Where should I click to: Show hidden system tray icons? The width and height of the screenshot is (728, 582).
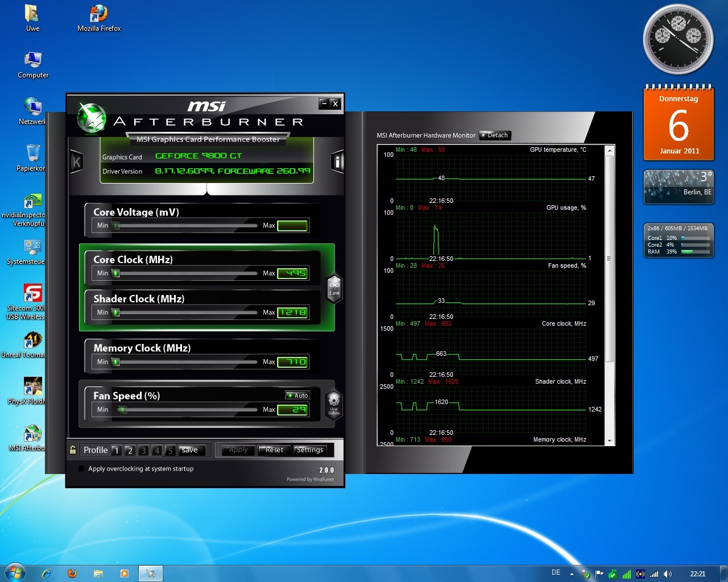[572, 574]
